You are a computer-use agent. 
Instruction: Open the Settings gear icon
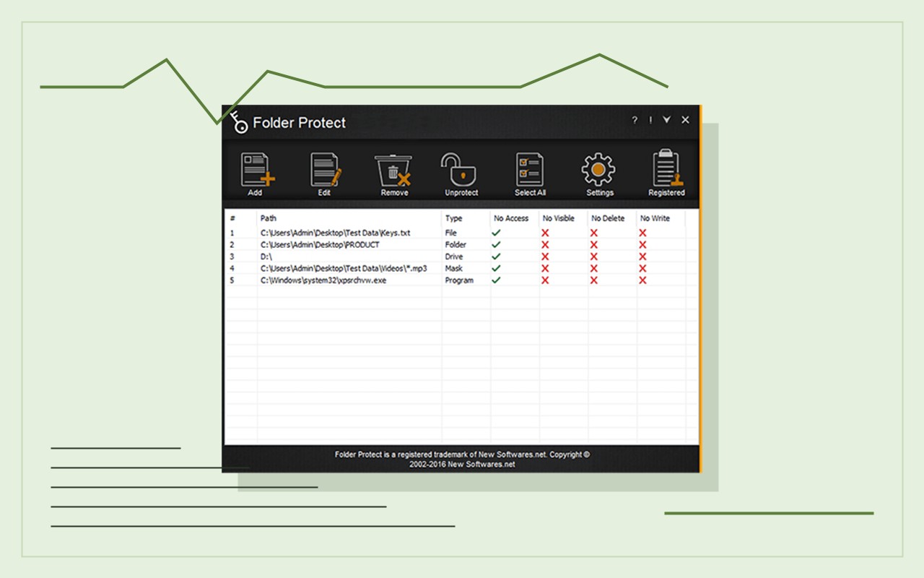coord(598,171)
